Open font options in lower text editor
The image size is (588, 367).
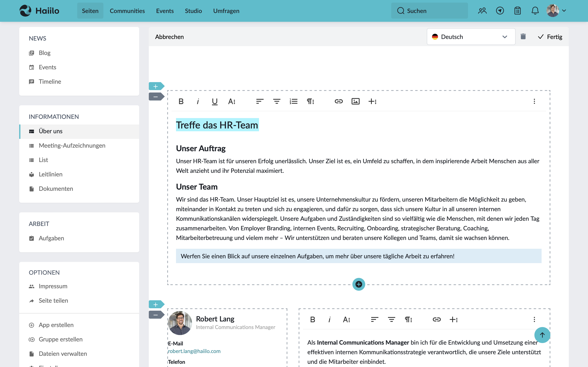point(346,319)
